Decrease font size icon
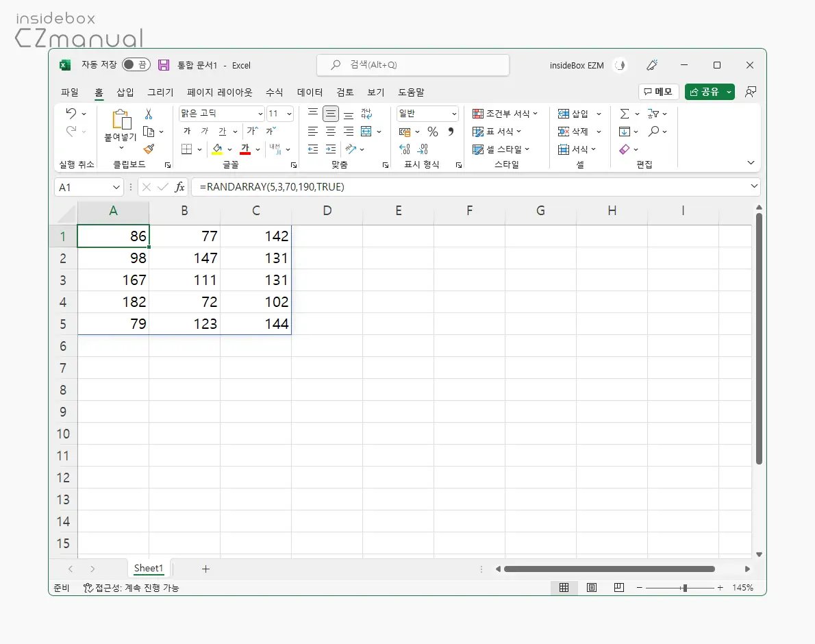The height and width of the screenshot is (644, 815). [x=271, y=131]
